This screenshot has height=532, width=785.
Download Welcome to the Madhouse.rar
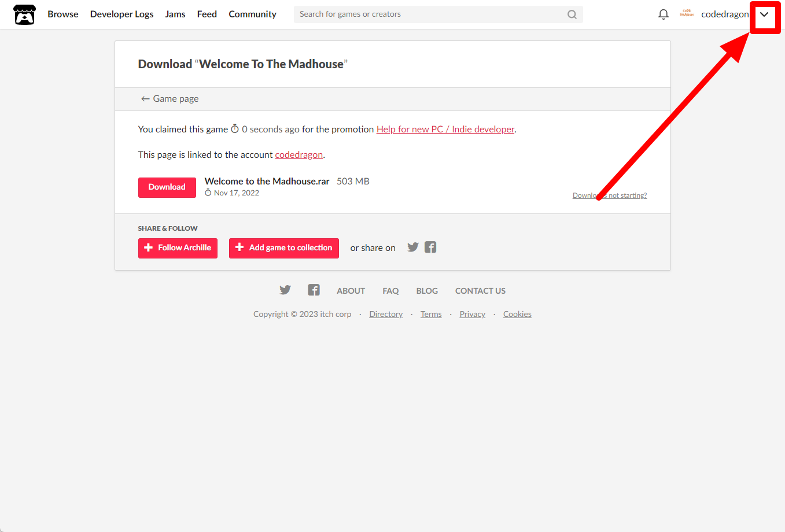coord(167,187)
